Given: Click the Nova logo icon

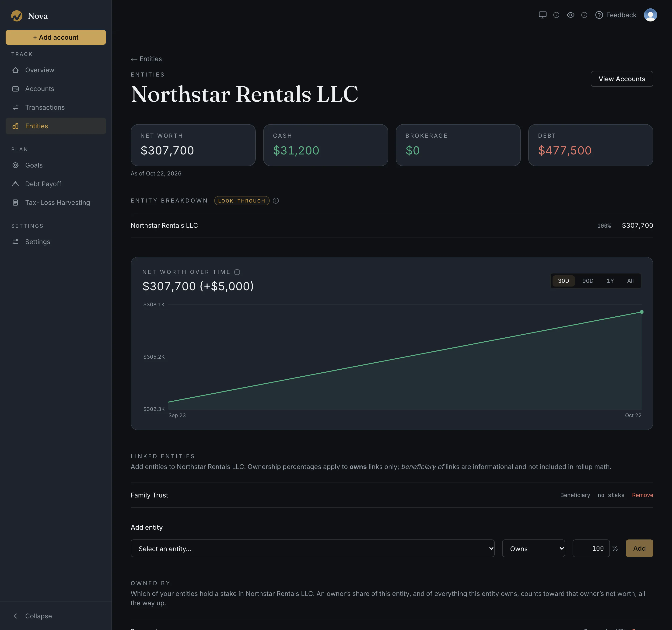Looking at the screenshot, I should (17, 16).
